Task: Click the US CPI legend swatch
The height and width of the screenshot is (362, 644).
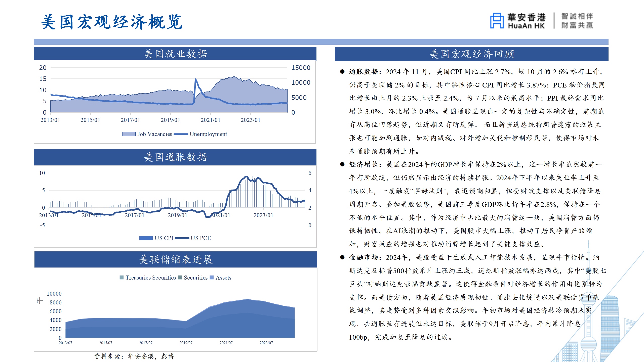Action: 146,238
